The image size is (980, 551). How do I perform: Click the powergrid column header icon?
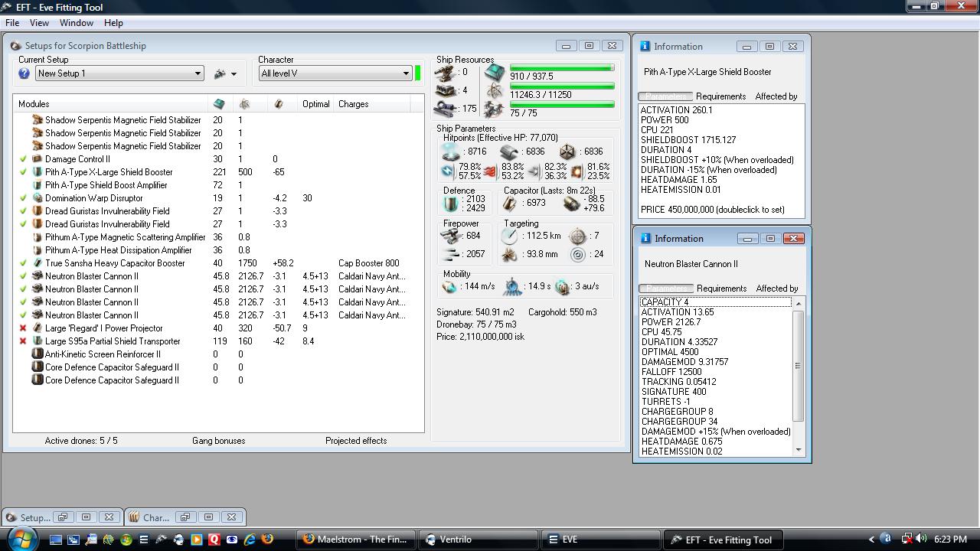point(244,104)
